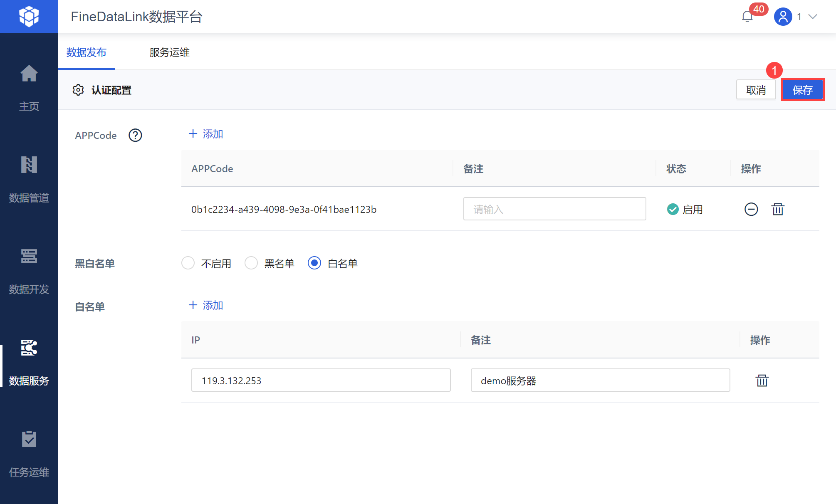Switch to the 服务运维 tab

click(x=169, y=52)
